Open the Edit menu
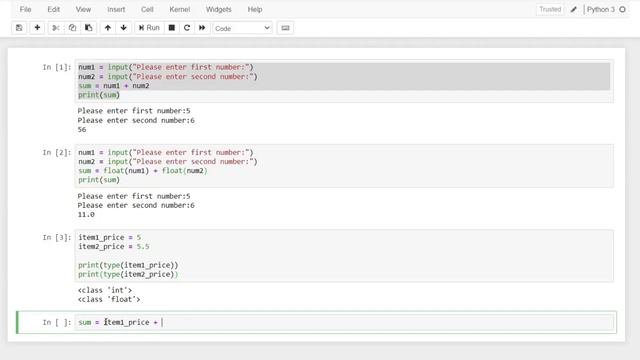 (53, 9)
